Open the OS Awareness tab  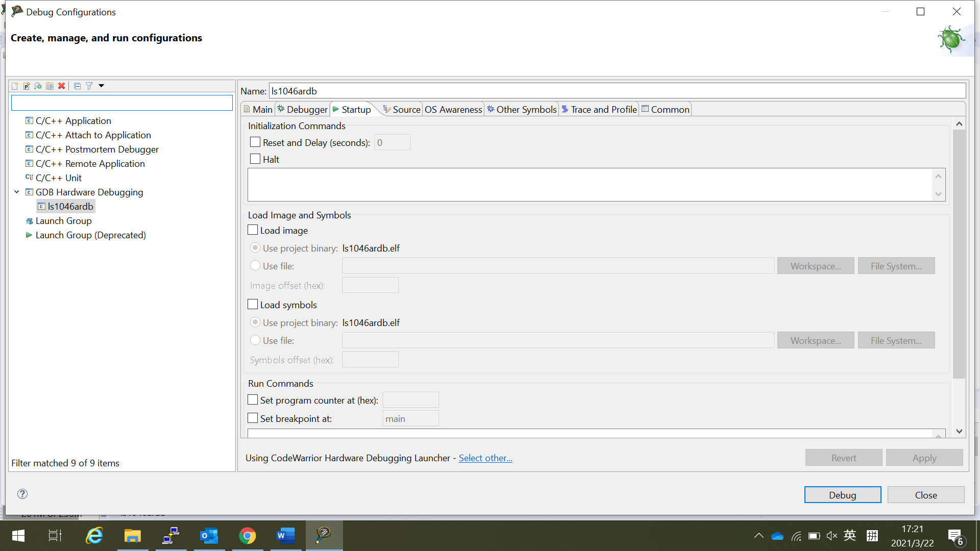click(453, 109)
